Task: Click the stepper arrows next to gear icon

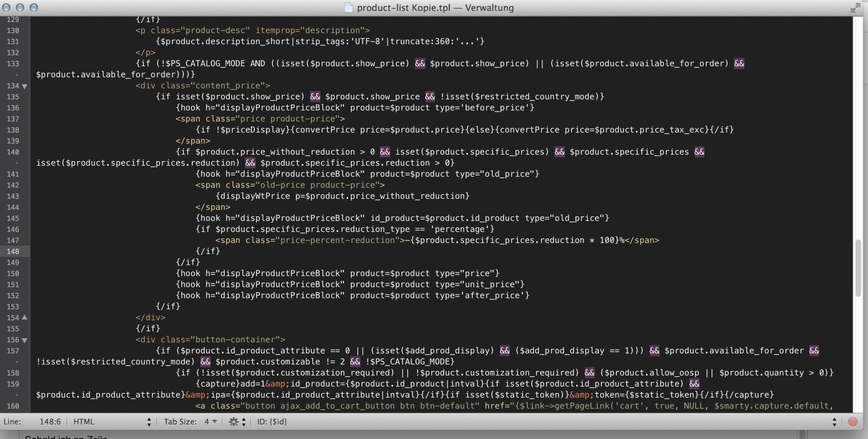Action: click(x=244, y=422)
